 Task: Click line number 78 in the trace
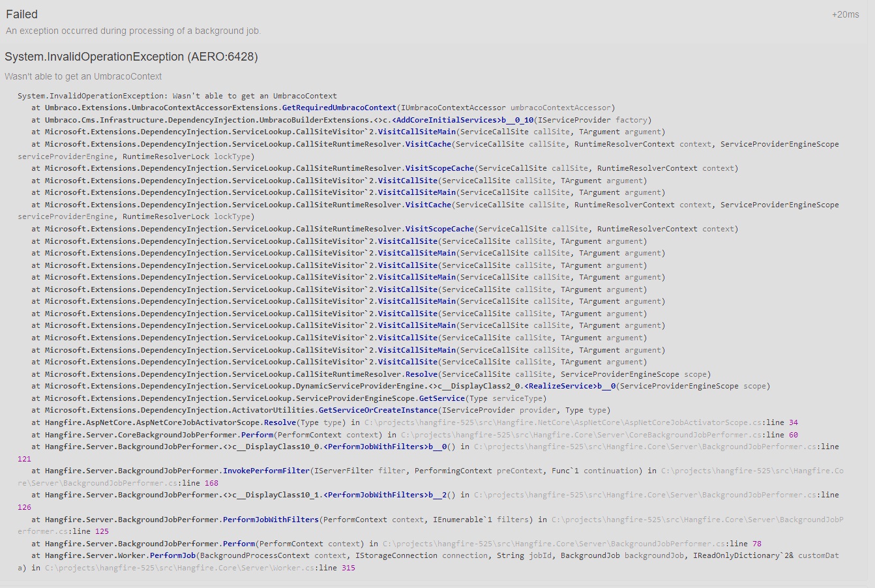tap(756, 544)
